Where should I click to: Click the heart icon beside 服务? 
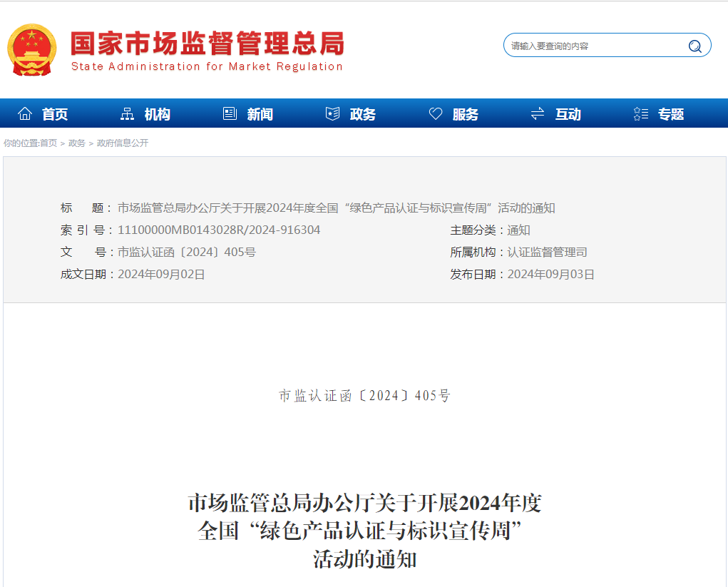pos(436,114)
